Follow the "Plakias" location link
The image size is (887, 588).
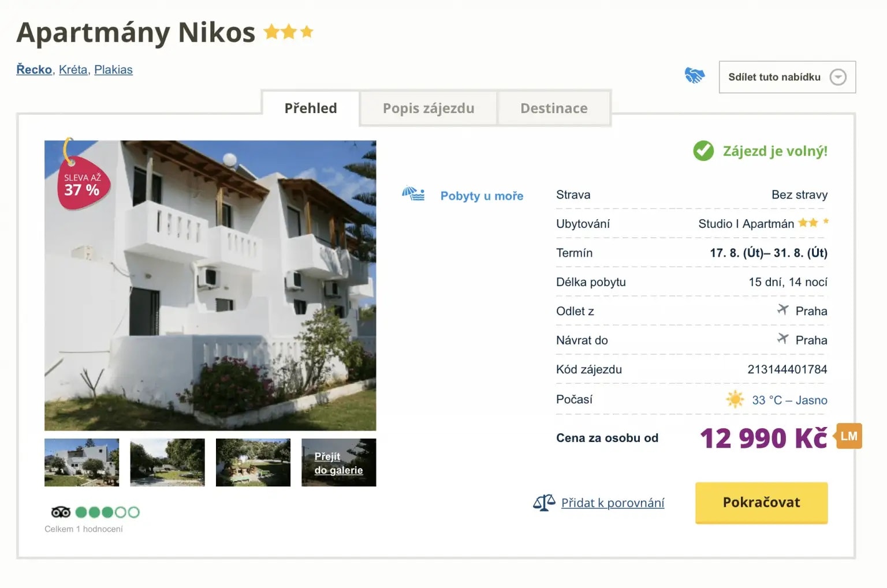click(113, 70)
